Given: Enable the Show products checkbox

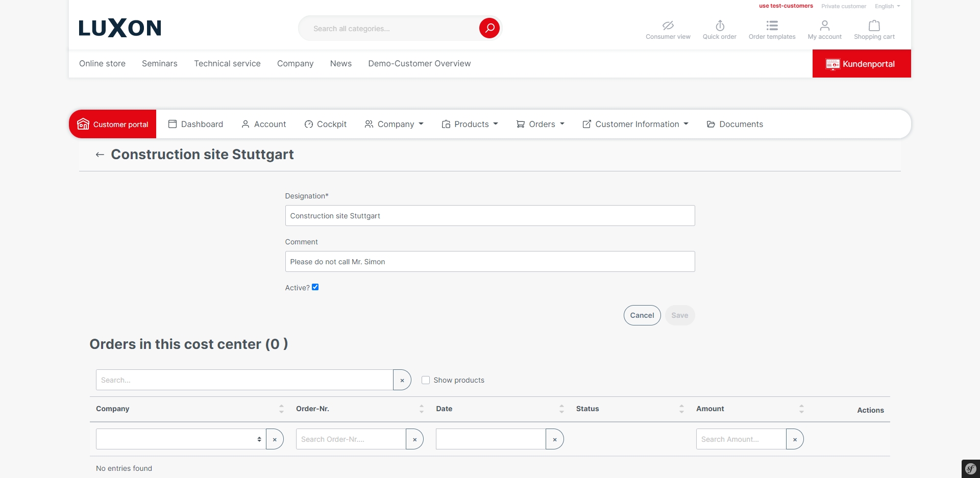Looking at the screenshot, I should 426,380.
